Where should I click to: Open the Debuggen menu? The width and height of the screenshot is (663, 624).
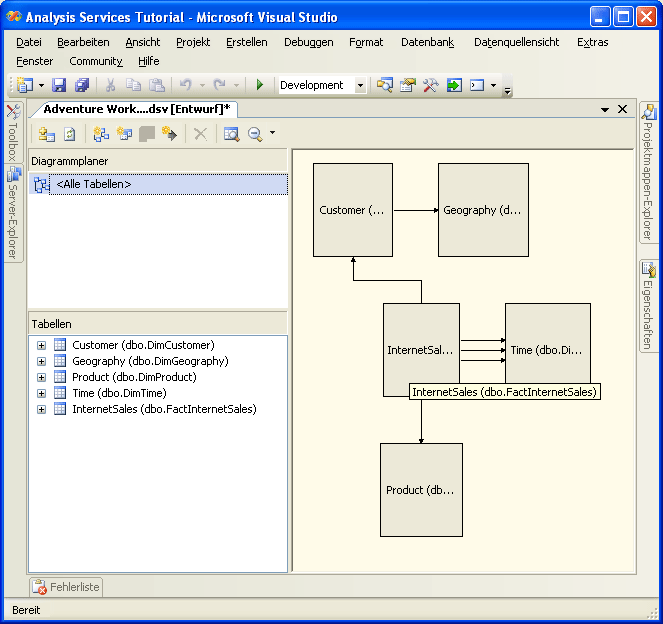click(308, 42)
